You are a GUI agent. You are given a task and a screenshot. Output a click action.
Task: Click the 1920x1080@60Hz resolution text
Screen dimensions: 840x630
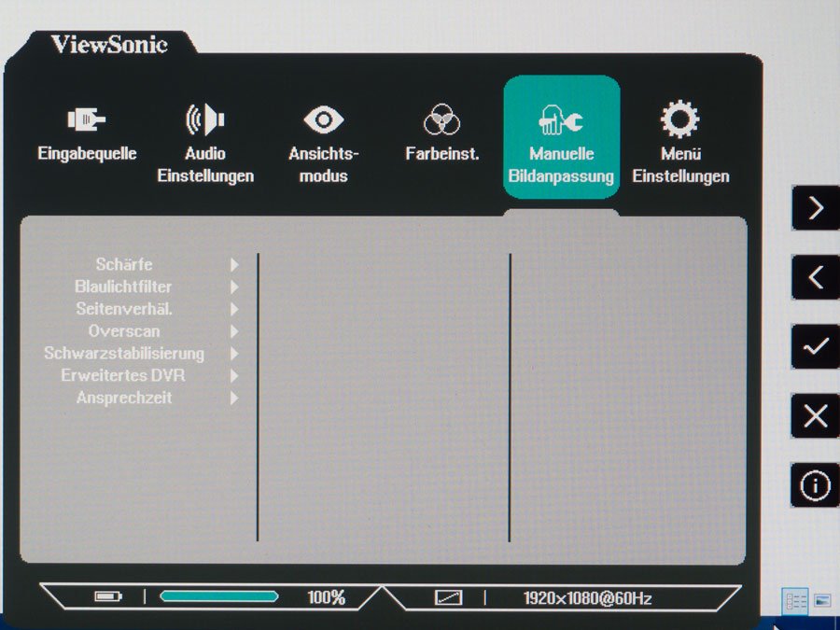click(587, 598)
